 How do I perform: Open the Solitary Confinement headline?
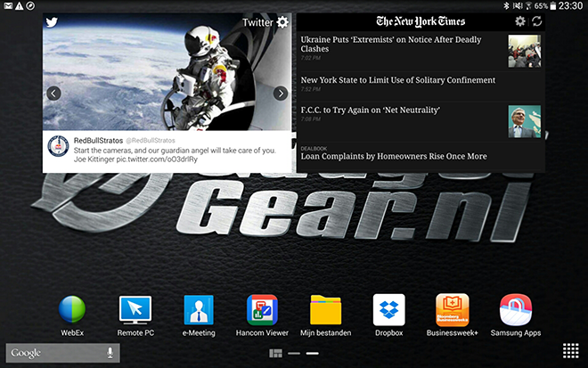pyautogui.click(x=398, y=80)
